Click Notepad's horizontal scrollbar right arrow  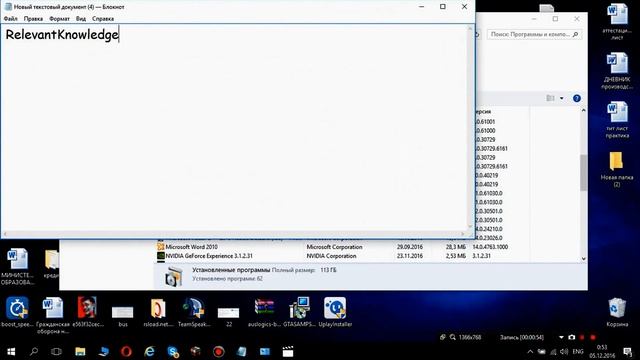462,234
